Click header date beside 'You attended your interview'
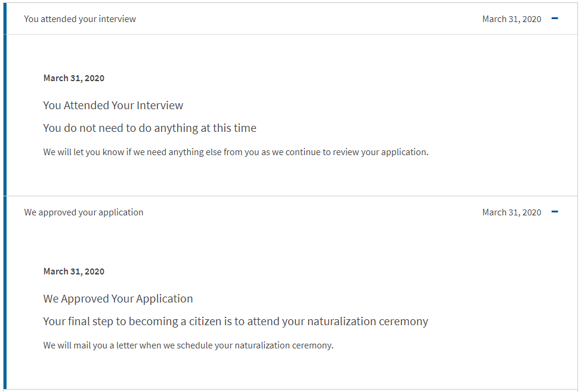581x392 pixels. 511,19
